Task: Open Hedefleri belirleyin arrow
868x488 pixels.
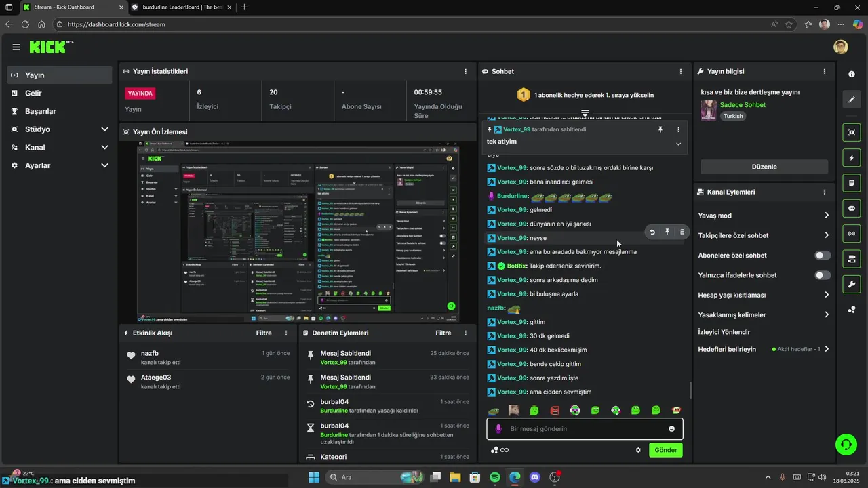Action: (x=827, y=349)
